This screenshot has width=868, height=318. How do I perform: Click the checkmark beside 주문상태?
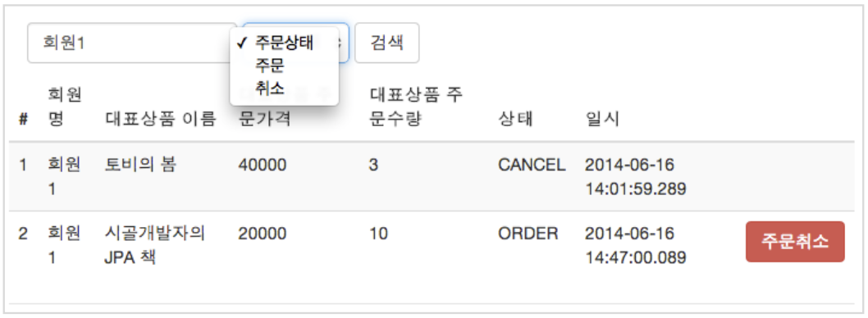click(x=241, y=43)
